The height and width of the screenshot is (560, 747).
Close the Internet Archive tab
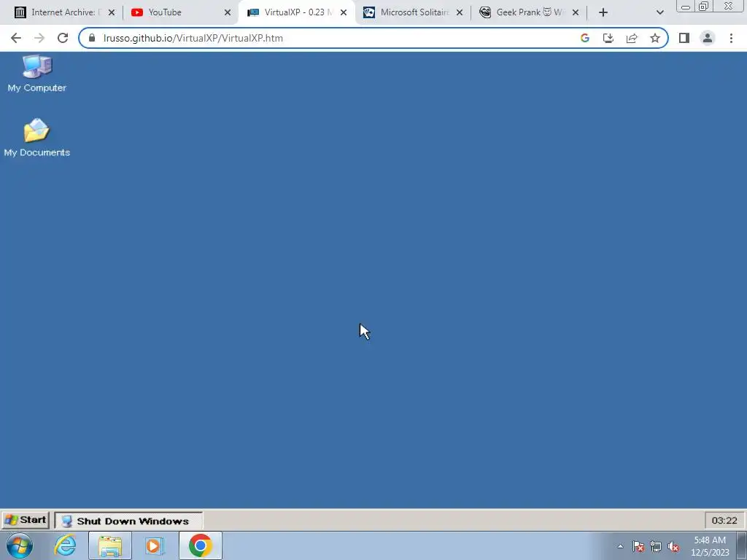[112, 12]
